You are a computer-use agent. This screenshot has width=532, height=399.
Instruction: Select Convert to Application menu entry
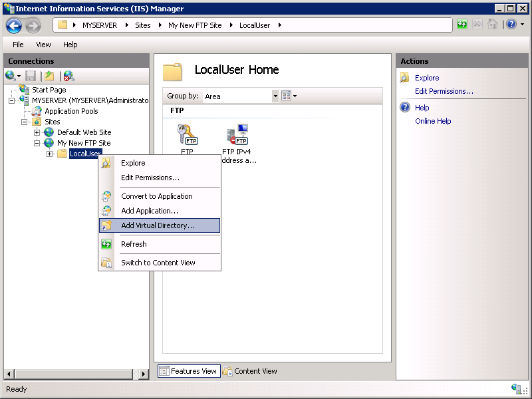pyautogui.click(x=156, y=196)
